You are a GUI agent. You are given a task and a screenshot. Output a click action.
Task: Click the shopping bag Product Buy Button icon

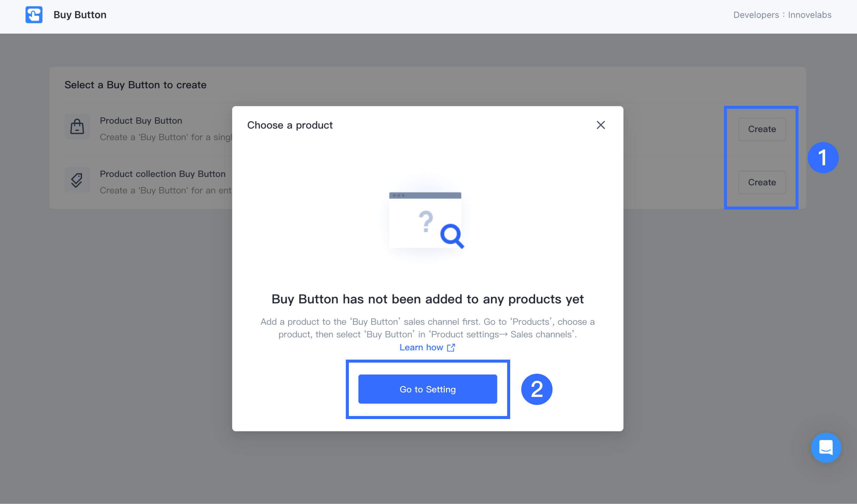coord(77,127)
